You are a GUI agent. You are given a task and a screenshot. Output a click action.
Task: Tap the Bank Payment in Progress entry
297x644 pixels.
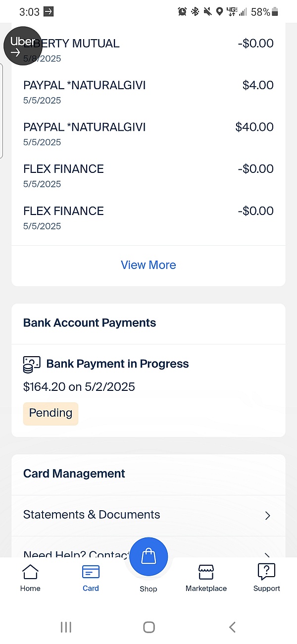(x=117, y=364)
